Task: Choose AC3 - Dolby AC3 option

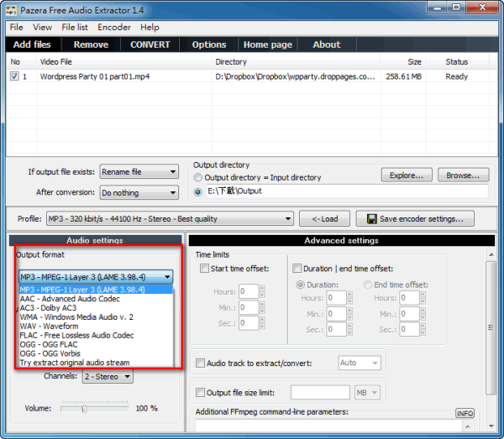Action: pyautogui.click(x=96, y=308)
